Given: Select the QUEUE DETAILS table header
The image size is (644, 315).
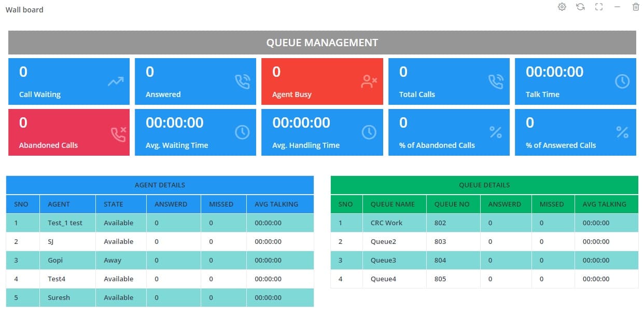Looking at the screenshot, I should tap(484, 185).
